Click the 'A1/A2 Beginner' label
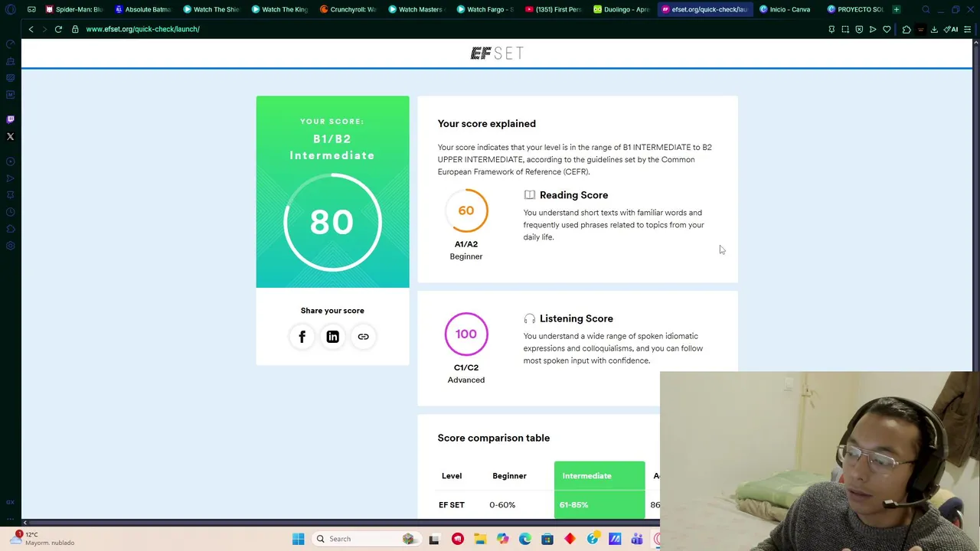980x551 pixels. [x=466, y=250]
